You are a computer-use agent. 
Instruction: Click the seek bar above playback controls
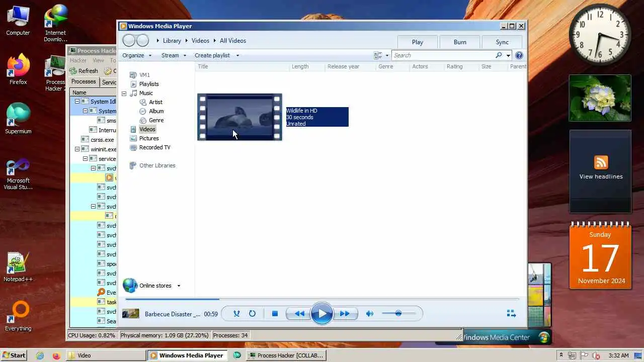pyautogui.click(x=322, y=299)
